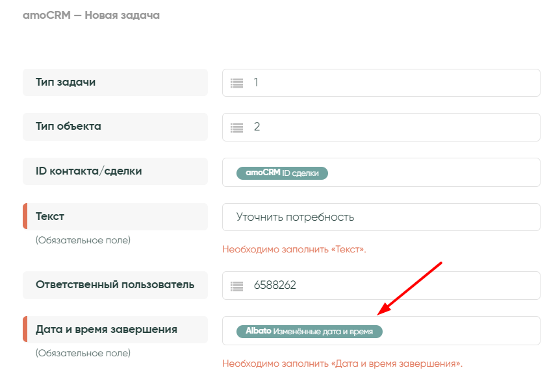Click the Тип объекта label

pyautogui.click(x=68, y=127)
